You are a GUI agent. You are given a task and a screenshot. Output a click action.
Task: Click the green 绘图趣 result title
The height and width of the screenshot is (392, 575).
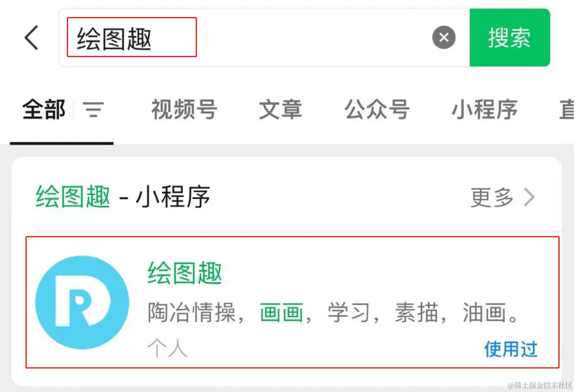click(185, 273)
